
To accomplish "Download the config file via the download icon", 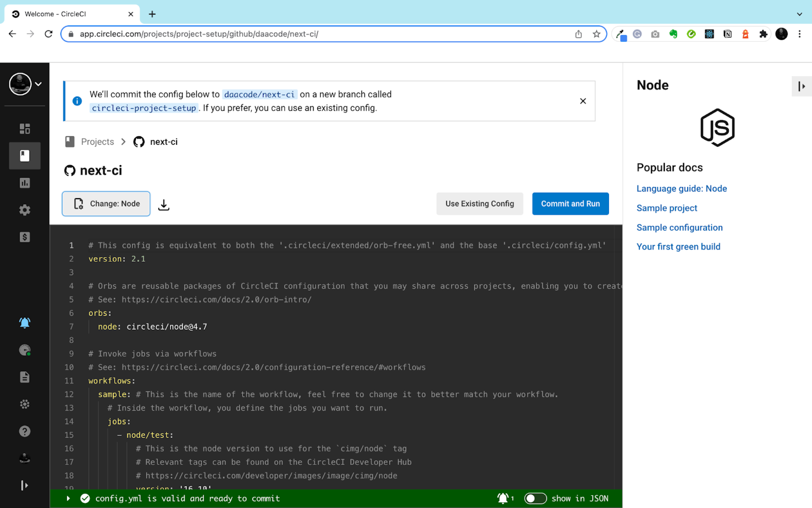I will [x=163, y=204].
